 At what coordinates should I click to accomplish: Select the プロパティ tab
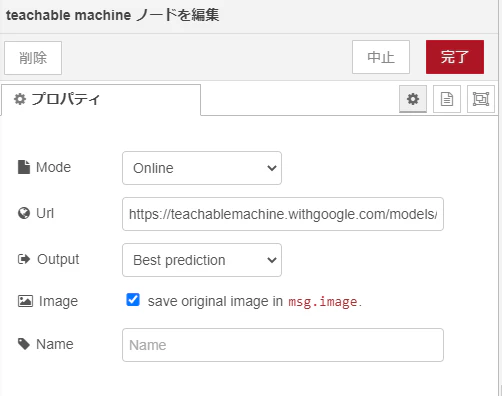(x=101, y=100)
